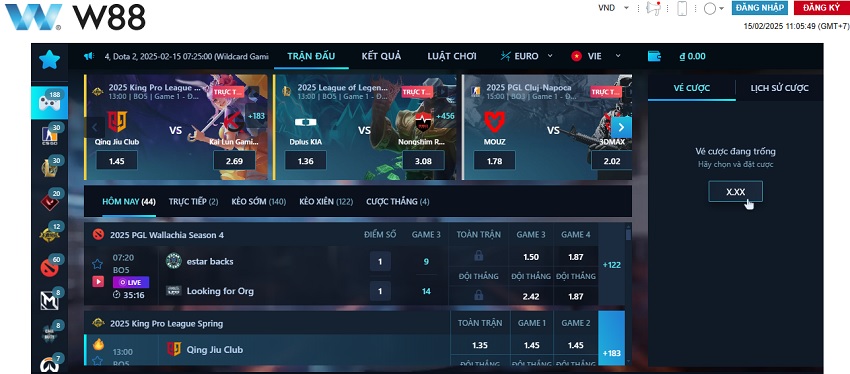
Task: Click the ĐĂNG KÝ register button
Action: (821, 8)
